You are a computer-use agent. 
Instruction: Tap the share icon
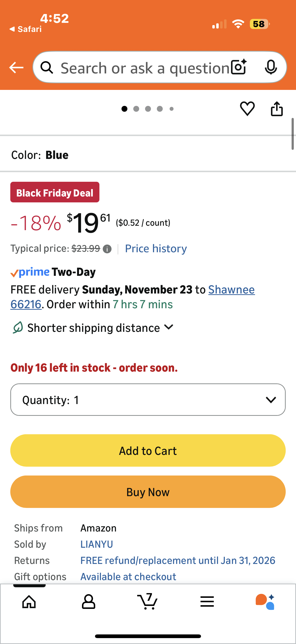point(277,109)
